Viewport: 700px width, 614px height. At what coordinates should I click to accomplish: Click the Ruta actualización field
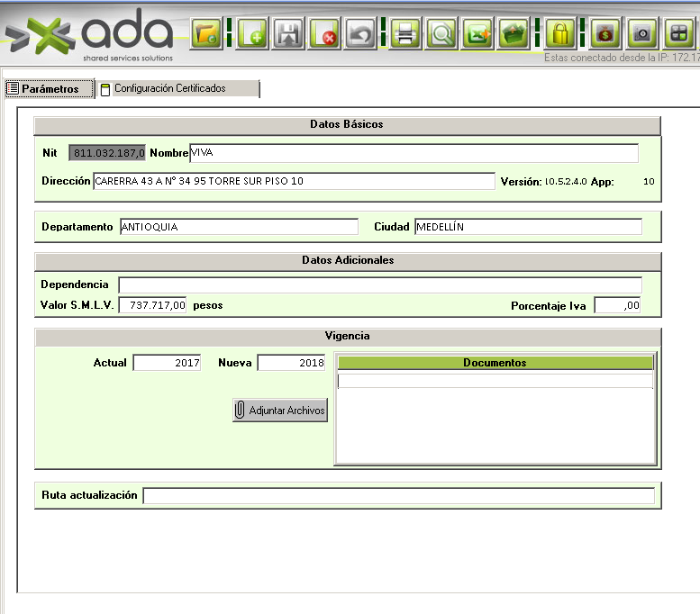click(398, 495)
